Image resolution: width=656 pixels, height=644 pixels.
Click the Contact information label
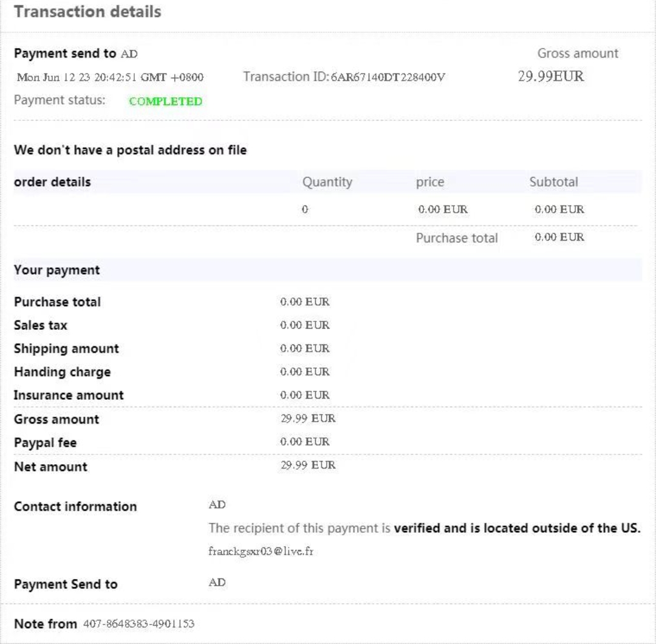click(x=75, y=507)
